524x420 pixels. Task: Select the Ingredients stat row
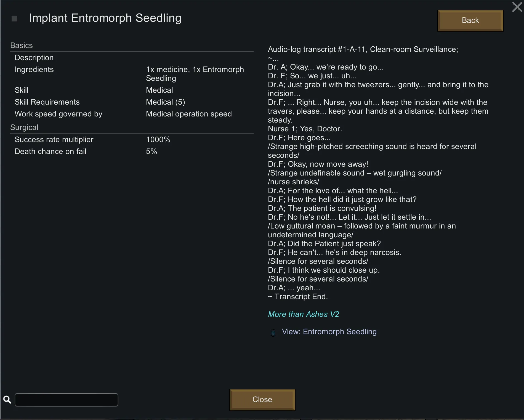(x=131, y=74)
